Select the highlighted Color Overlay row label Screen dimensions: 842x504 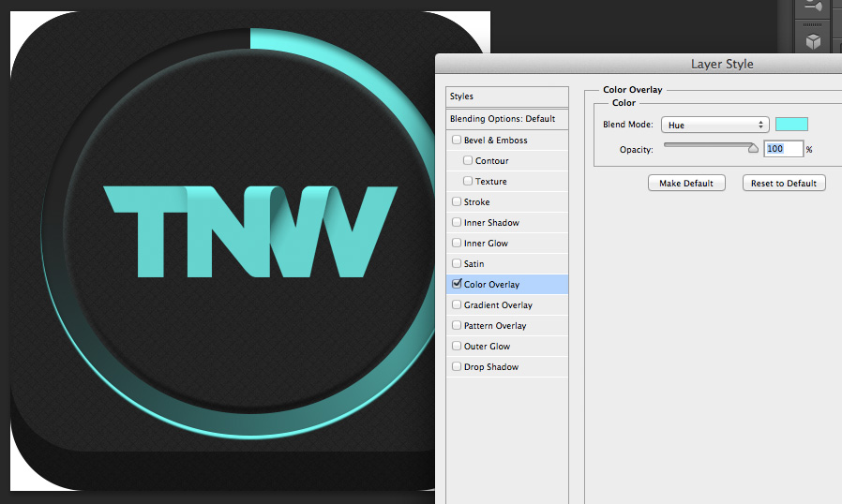point(492,285)
